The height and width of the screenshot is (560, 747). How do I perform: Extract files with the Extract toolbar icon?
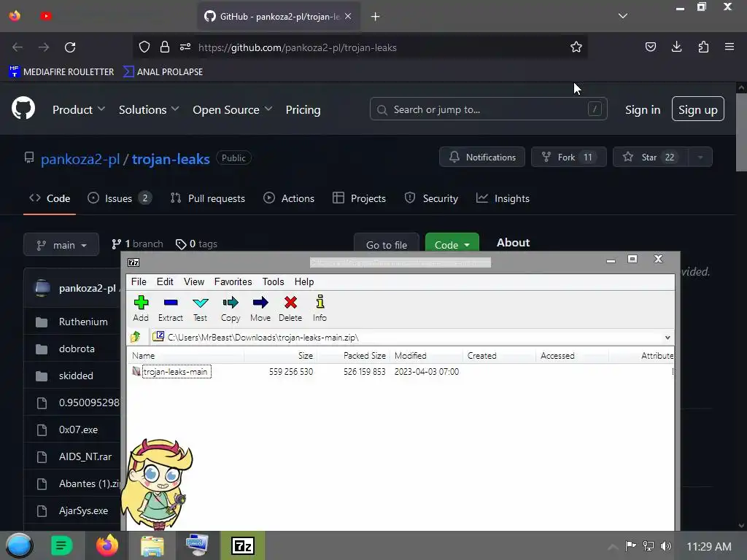click(x=171, y=308)
